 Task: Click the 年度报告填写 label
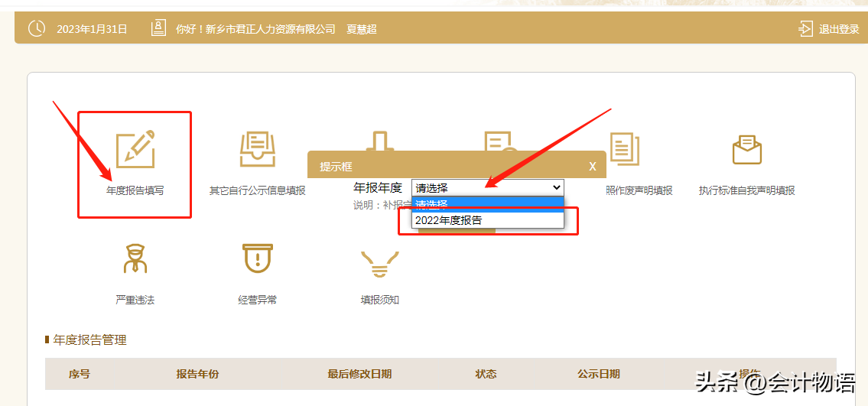tap(135, 191)
